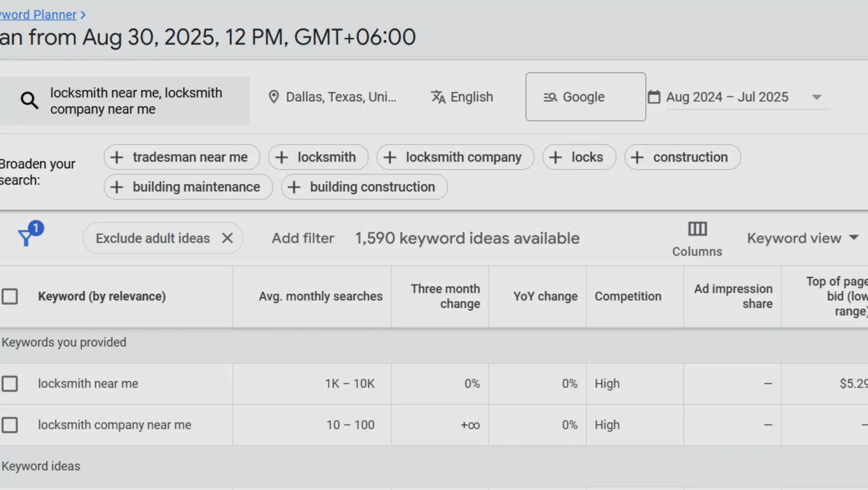Click the language translate icon

pos(438,97)
